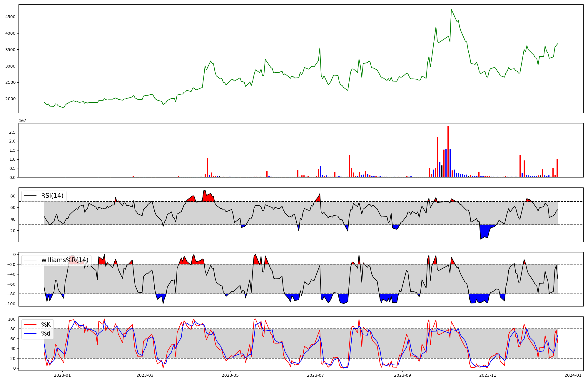Click the 2023-09 x-axis date label

(402, 375)
